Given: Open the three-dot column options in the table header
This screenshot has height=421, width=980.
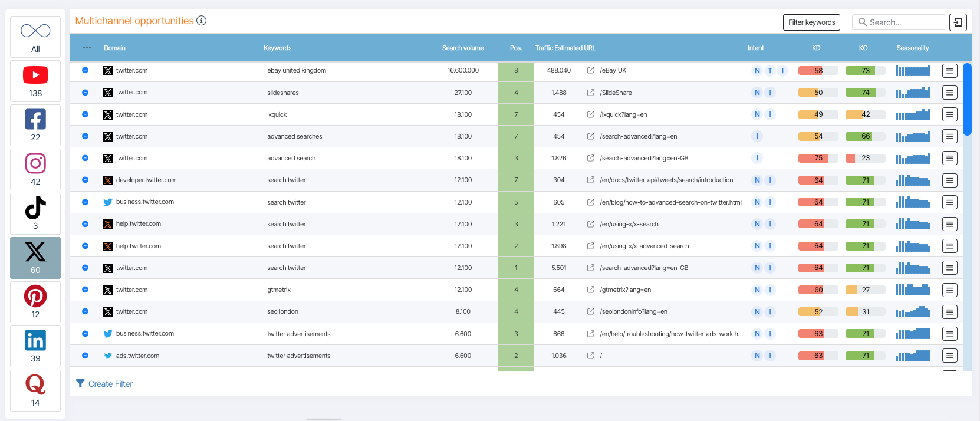Looking at the screenshot, I should pyautogui.click(x=87, y=48).
